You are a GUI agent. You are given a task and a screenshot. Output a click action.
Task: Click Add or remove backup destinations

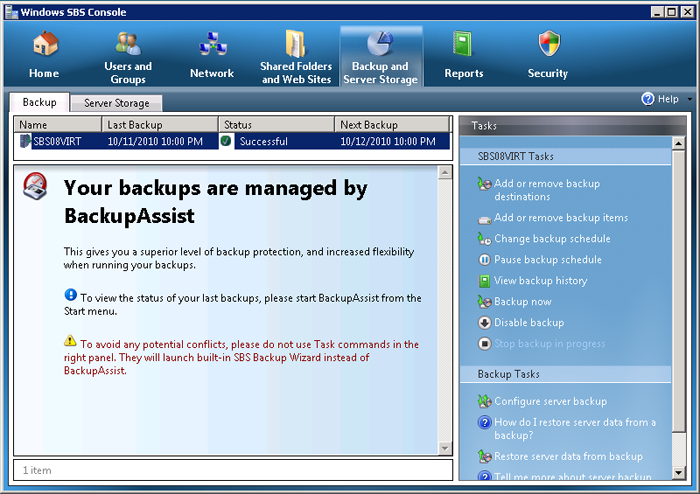click(546, 190)
